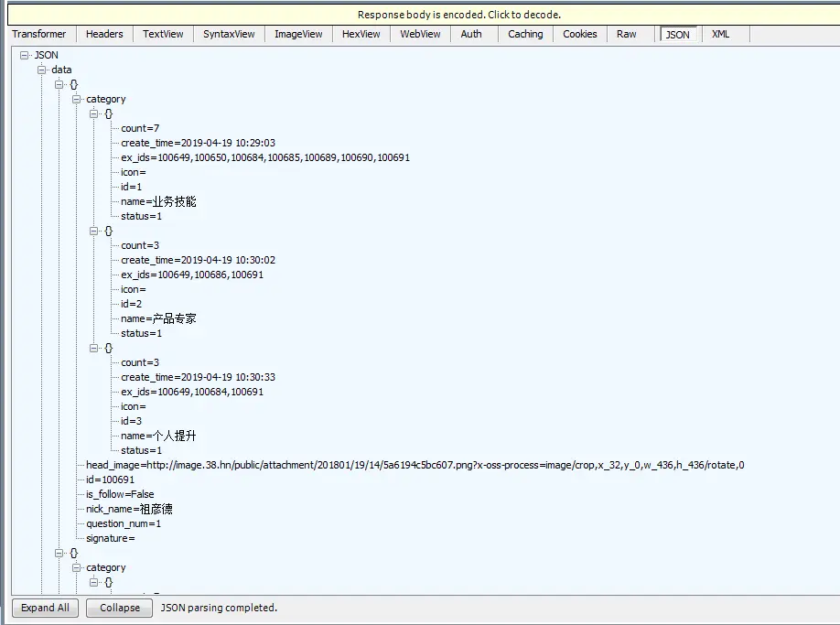This screenshot has width=840, height=625.
Task: Open the Headers tab
Action: [104, 34]
